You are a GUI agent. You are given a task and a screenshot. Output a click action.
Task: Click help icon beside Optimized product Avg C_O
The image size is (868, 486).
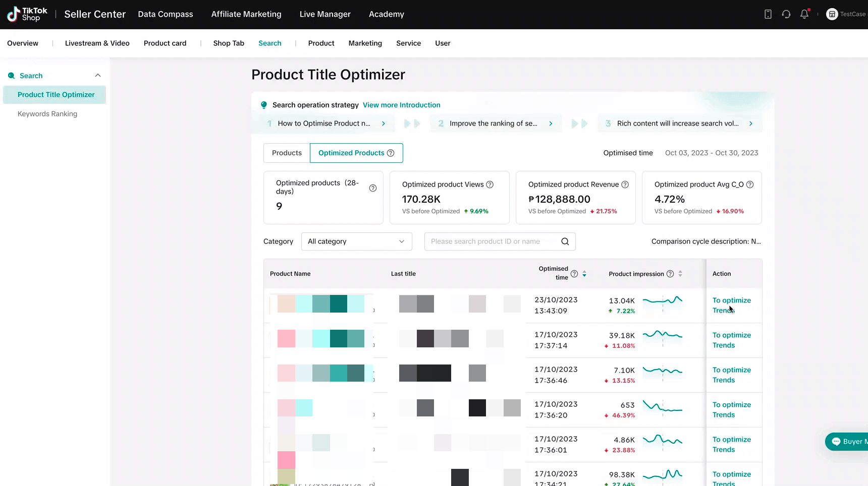[x=750, y=185]
